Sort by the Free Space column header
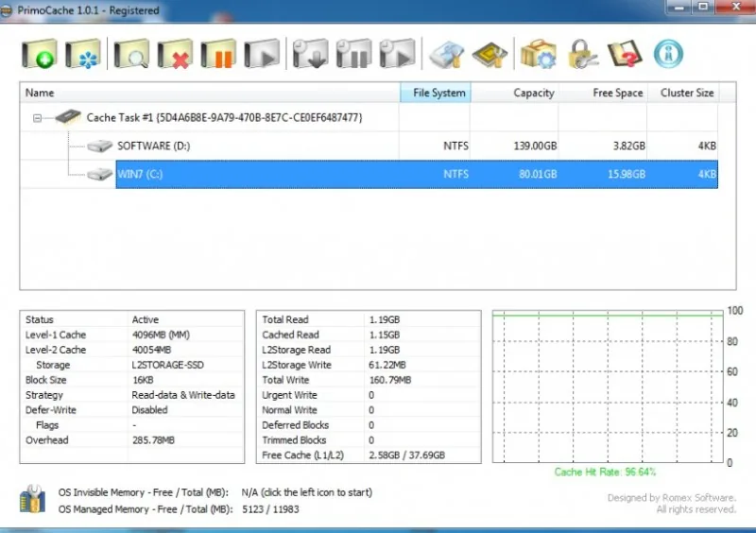 pos(603,93)
